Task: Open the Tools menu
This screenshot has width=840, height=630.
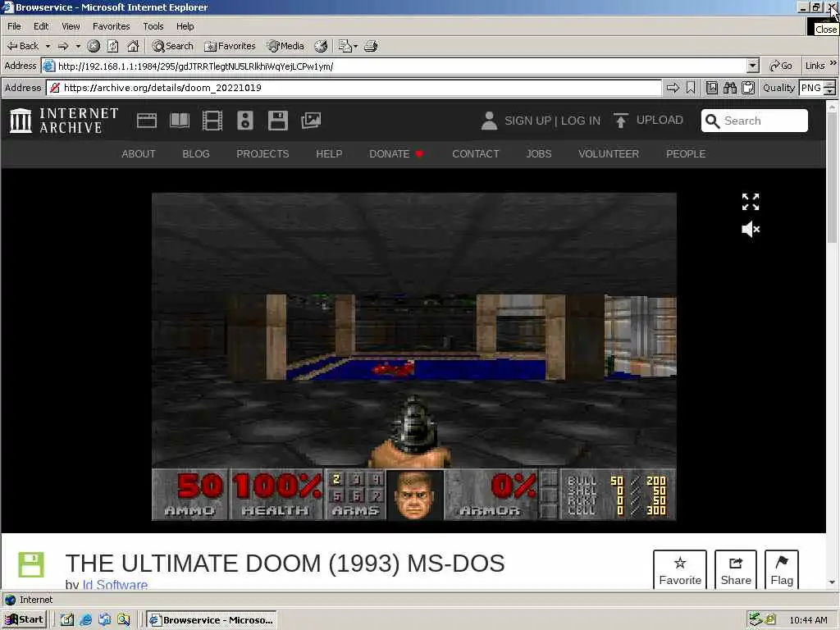Action: point(153,26)
